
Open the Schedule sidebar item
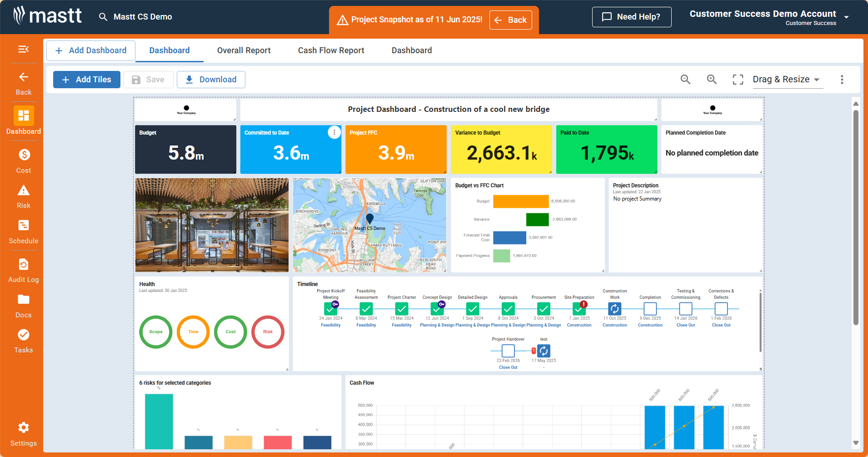point(24,232)
